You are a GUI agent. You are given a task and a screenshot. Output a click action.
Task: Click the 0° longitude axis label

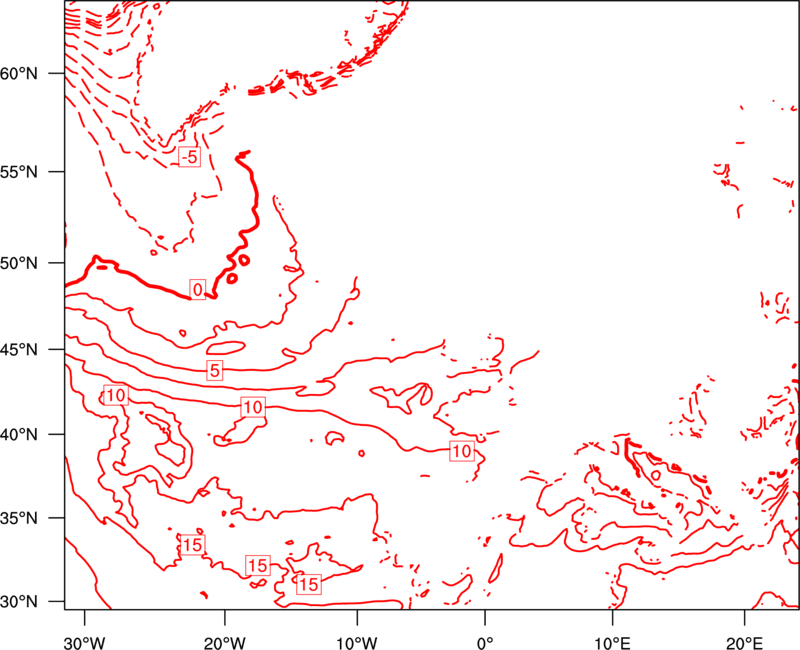click(485, 643)
